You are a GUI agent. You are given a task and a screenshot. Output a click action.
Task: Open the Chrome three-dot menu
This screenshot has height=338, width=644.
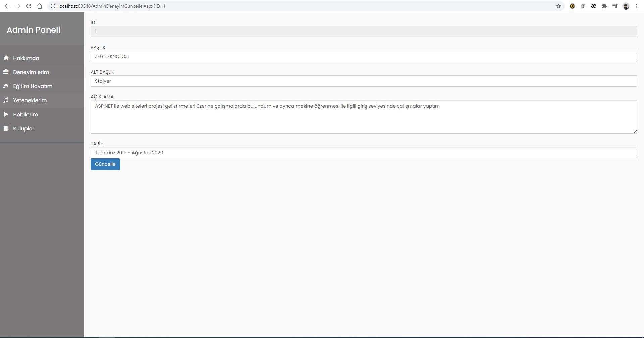(637, 6)
